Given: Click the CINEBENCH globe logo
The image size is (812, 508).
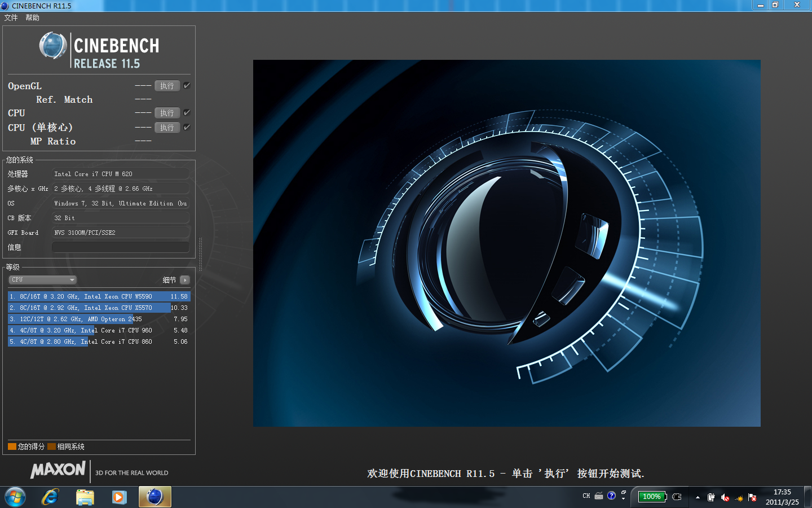Looking at the screenshot, I should pyautogui.click(x=53, y=46).
